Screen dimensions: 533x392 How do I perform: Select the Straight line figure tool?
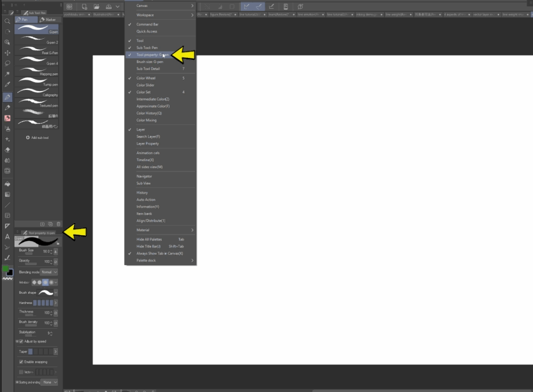tap(7, 205)
